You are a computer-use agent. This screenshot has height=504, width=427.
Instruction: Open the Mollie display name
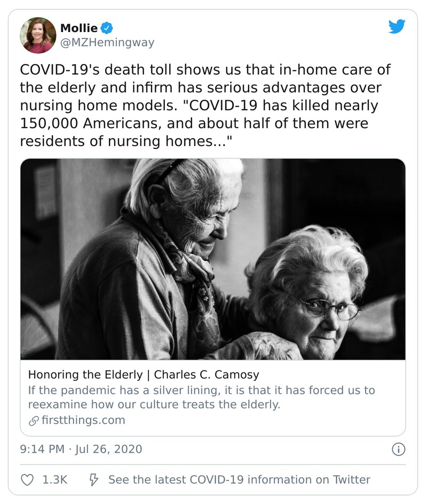point(79,28)
